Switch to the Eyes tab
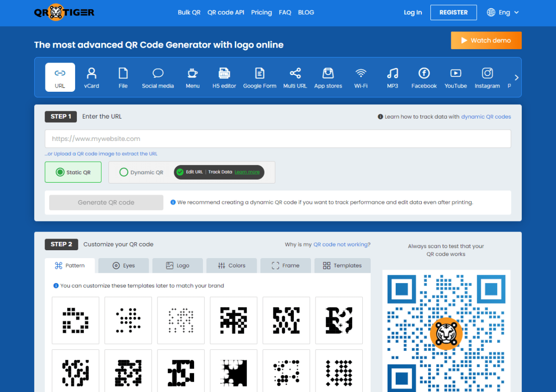This screenshot has height=392, width=556. 123,265
